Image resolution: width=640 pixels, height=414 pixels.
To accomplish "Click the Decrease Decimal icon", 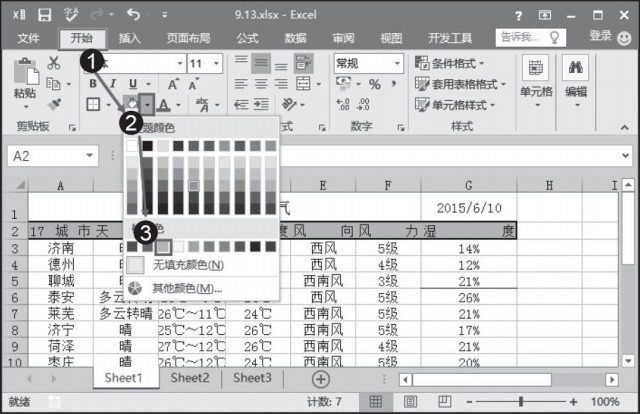I will (x=363, y=105).
